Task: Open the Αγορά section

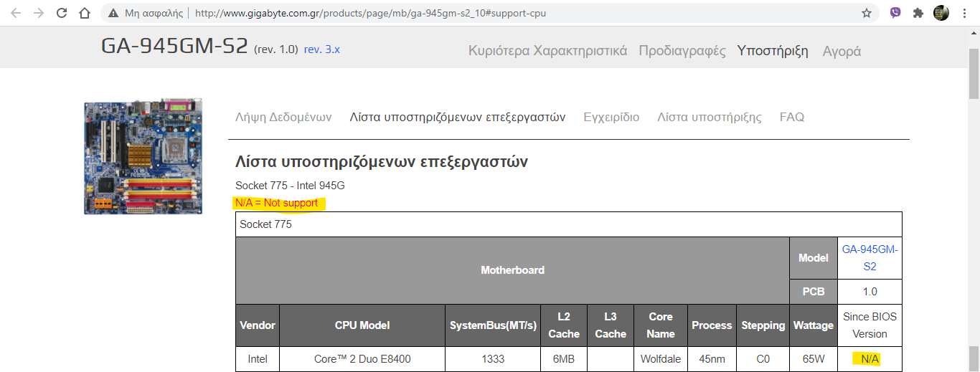Action: [x=842, y=51]
